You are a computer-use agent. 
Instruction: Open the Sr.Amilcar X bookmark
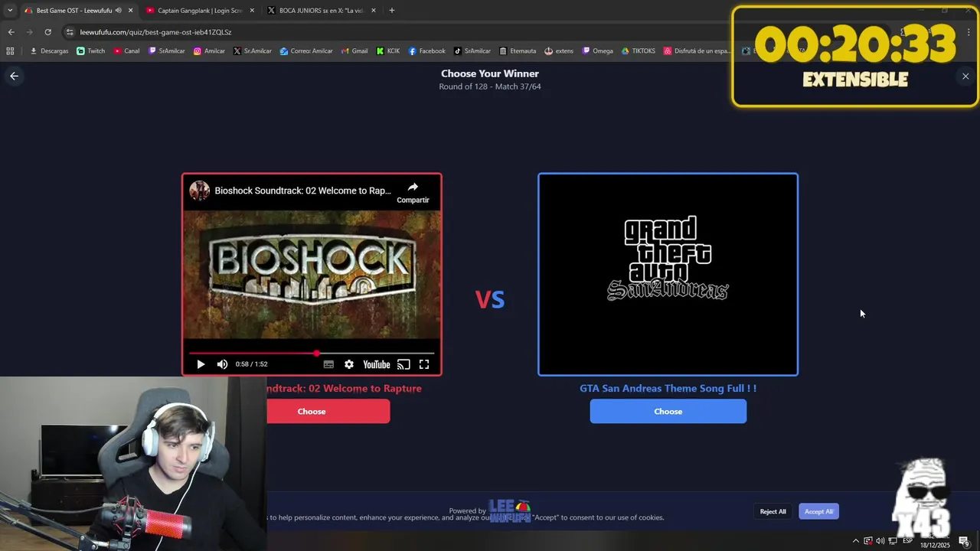(252, 51)
